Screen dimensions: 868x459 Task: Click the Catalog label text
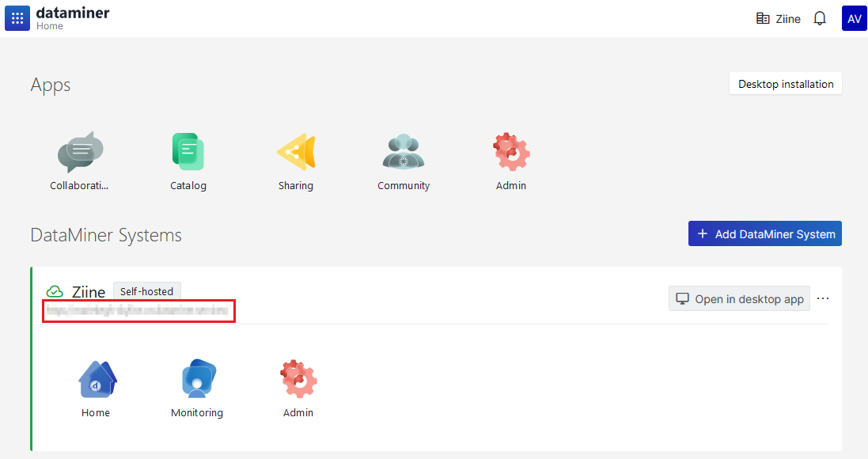pos(188,185)
